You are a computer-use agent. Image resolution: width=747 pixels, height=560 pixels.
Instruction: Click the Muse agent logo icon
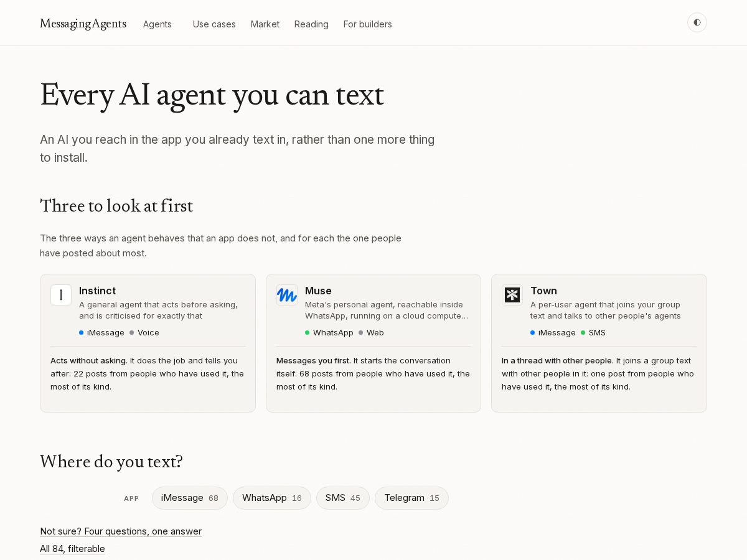click(287, 295)
